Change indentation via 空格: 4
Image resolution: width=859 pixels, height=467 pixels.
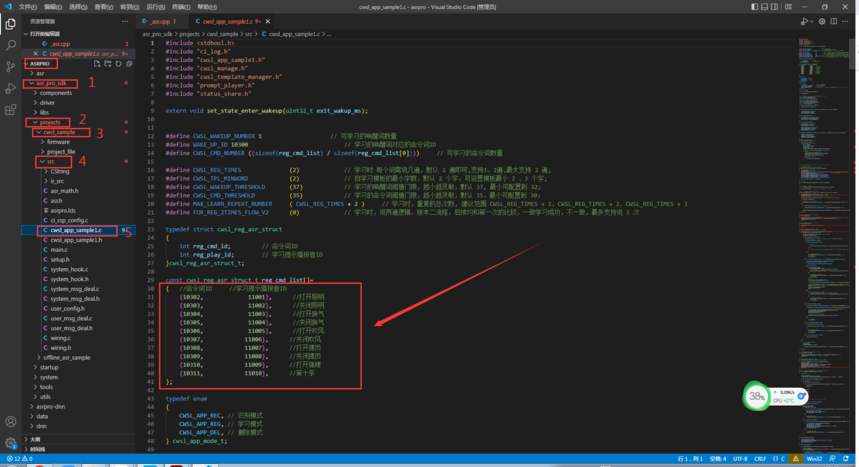(x=718, y=458)
